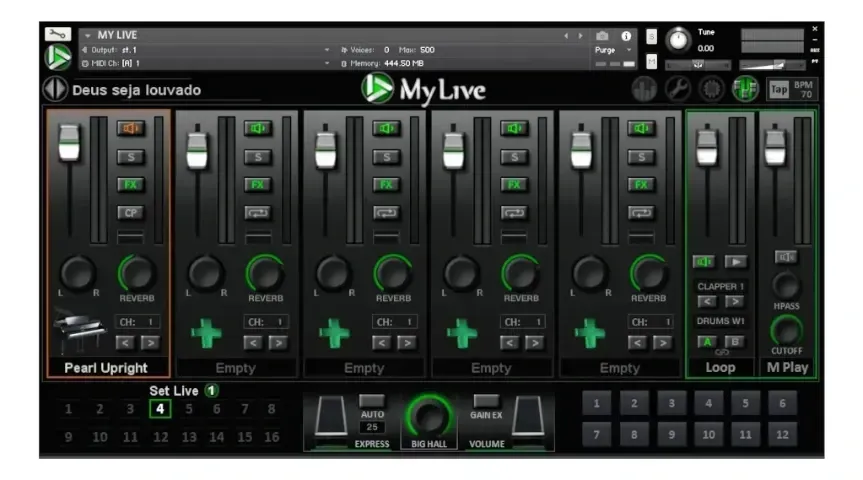Viewport: 863px width, 480px height.
Task: Open the instrument info icon
Action: point(626,36)
